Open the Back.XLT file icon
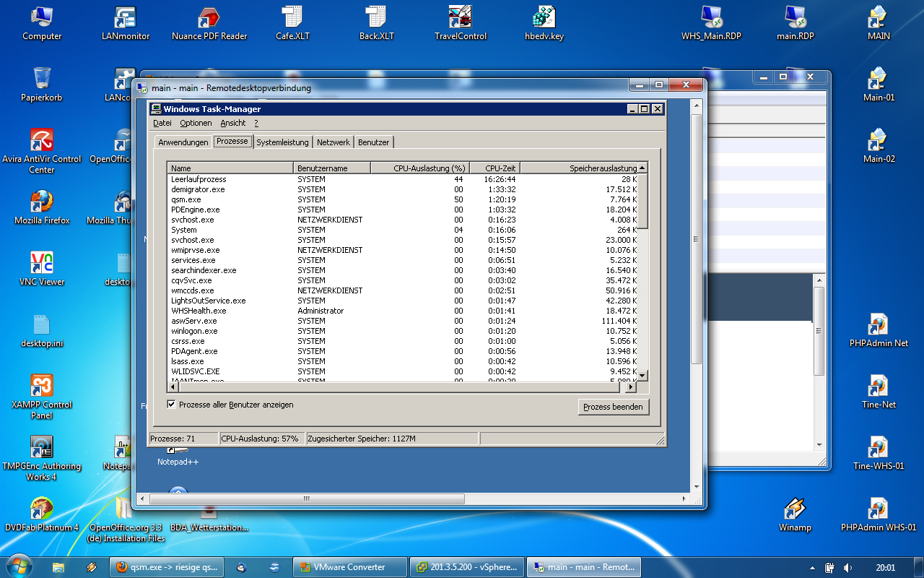The width and height of the screenshot is (924, 578). tap(376, 23)
